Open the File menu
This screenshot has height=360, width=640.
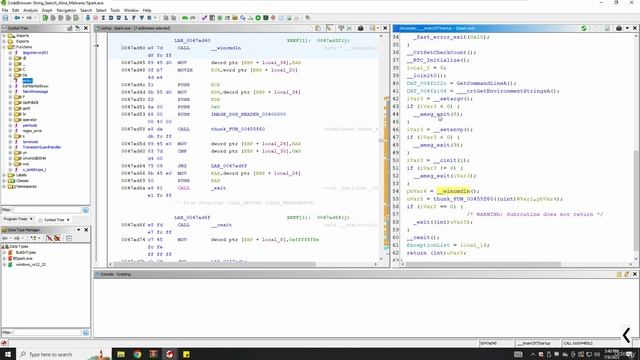(x=5, y=10)
